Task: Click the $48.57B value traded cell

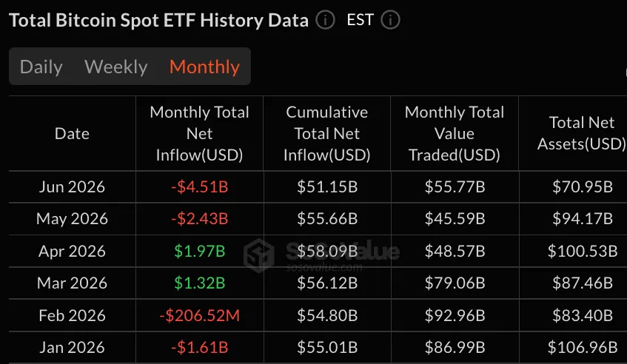Action: point(455,251)
